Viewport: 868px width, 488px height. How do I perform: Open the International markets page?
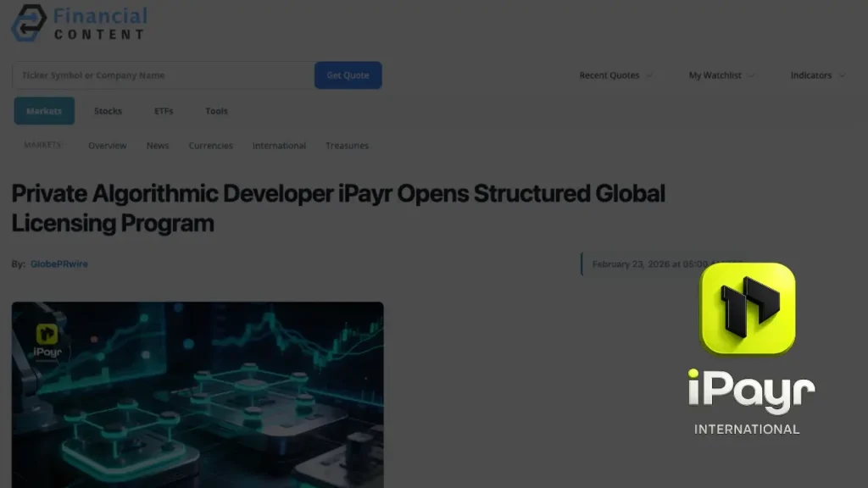tap(279, 146)
